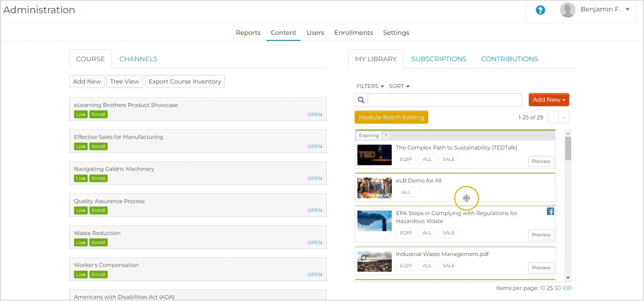The width and height of the screenshot is (644, 301).
Task: Switch to the CHANNELS tab
Action: click(138, 59)
